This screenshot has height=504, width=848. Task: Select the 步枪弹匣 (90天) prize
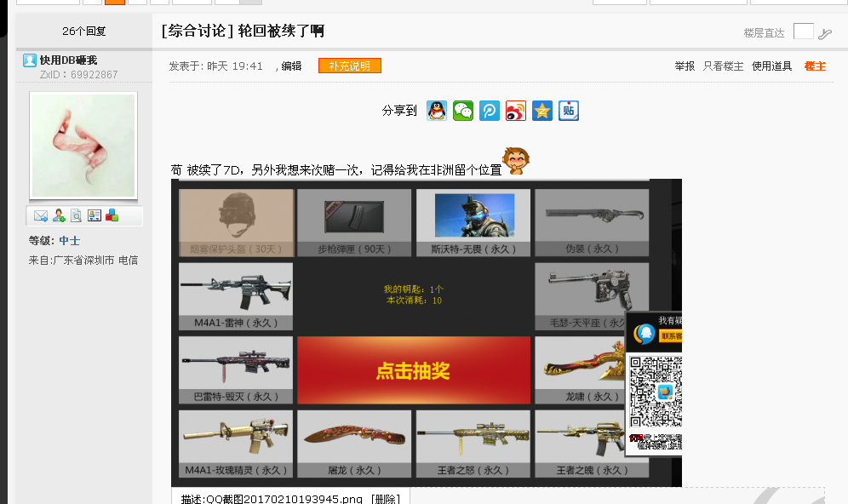tap(354, 223)
